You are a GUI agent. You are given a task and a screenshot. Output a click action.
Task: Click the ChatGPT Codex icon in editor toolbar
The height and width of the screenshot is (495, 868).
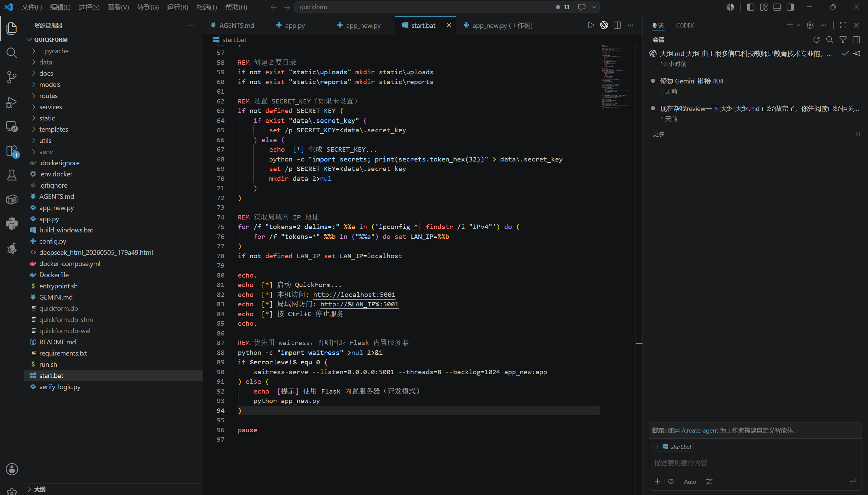click(604, 25)
